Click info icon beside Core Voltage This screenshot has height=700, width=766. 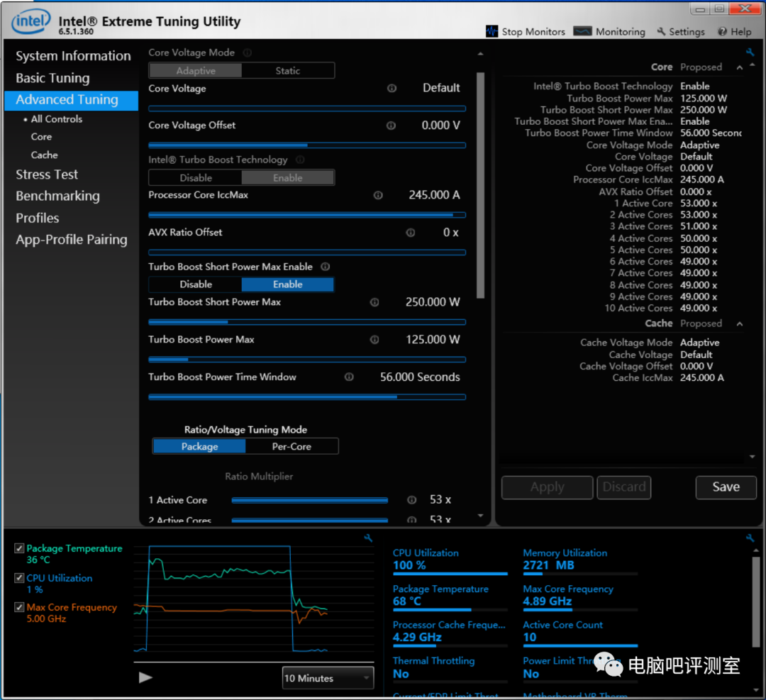(x=392, y=89)
